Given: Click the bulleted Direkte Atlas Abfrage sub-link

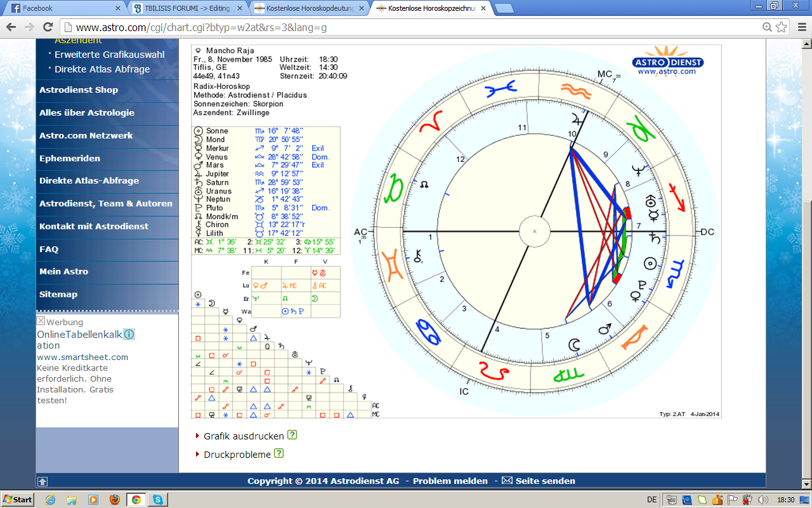Looking at the screenshot, I should tap(102, 69).
